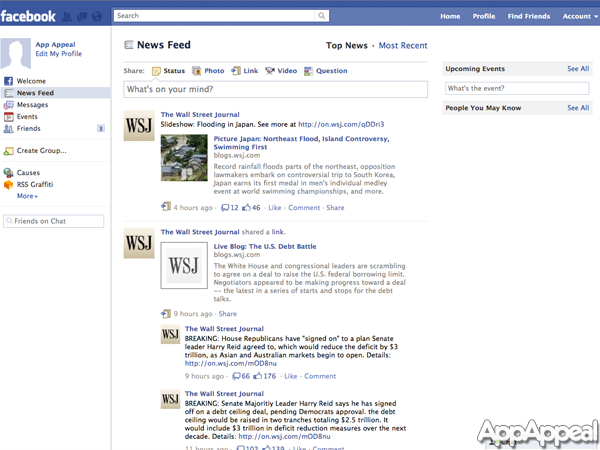Open Live Blog: The U.S. Debt Battle
This screenshot has height=450, width=600.
[x=265, y=246]
